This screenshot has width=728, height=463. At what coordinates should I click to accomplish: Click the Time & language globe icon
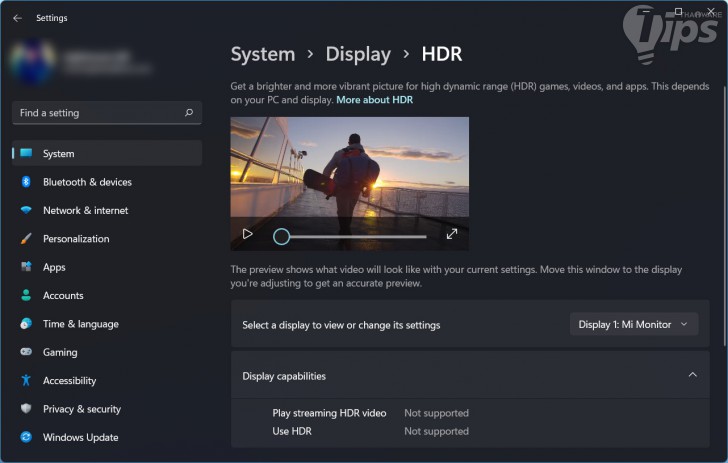(x=26, y=323)
